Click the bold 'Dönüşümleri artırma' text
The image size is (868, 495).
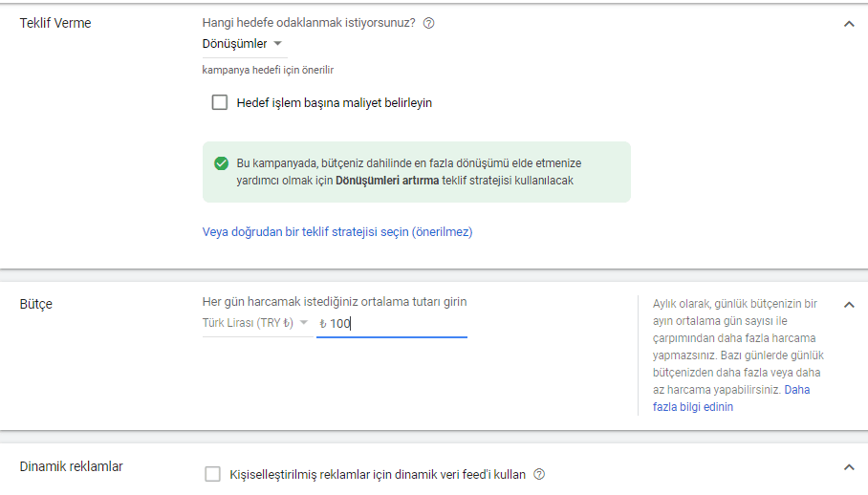pyautogui.click(x=387, y=180)
